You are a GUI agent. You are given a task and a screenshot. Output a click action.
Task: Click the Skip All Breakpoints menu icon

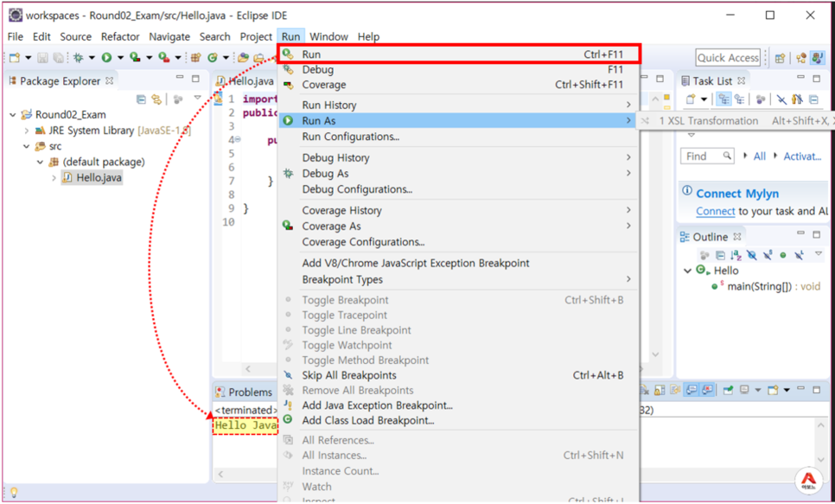(288, 375)
